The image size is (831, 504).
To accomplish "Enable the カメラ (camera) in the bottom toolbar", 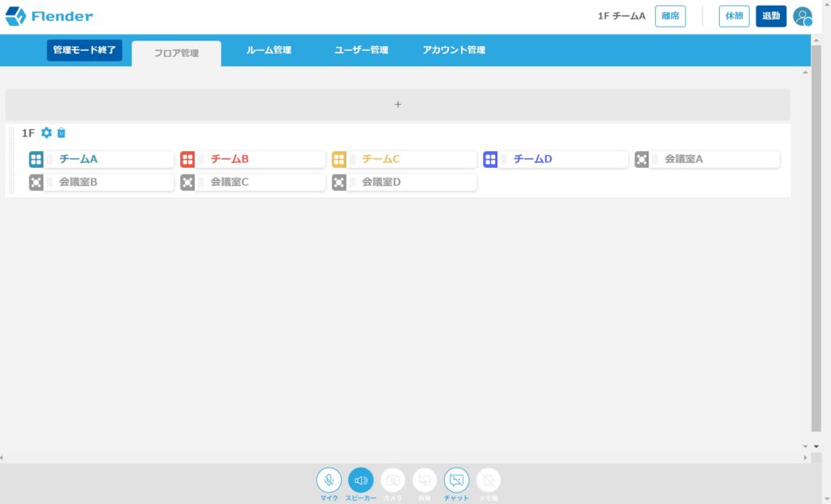I will [393, 479].
